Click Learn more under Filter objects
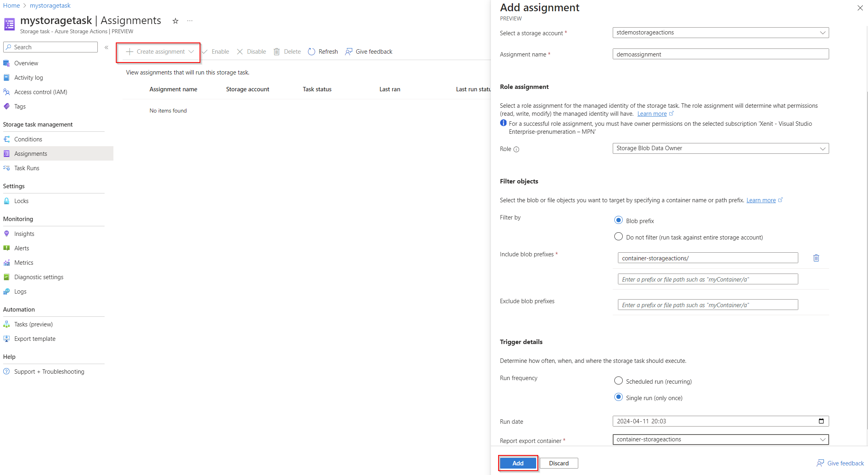 pyautogui.click(x=761, y=200)
